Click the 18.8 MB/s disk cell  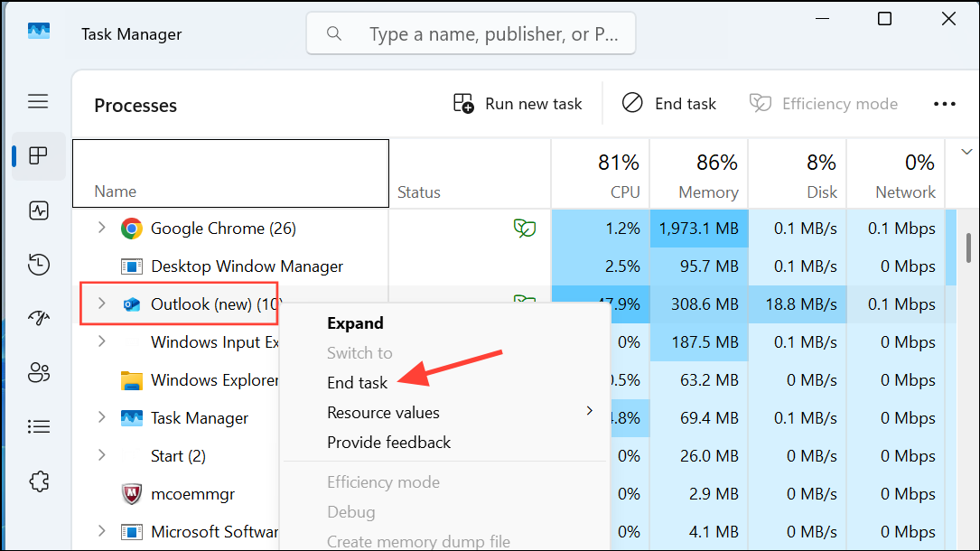(x=798, y=304)
